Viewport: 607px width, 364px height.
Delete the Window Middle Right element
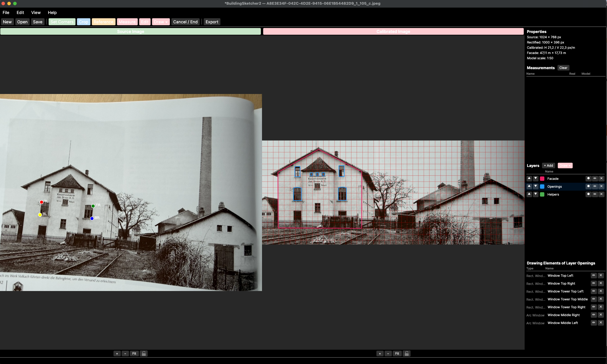(x=601, y=315)
